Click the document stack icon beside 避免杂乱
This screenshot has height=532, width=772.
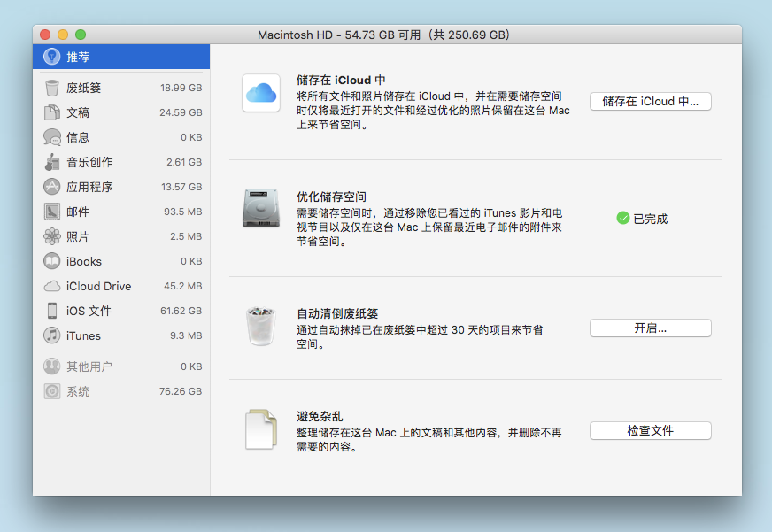[x=261, y=429]
